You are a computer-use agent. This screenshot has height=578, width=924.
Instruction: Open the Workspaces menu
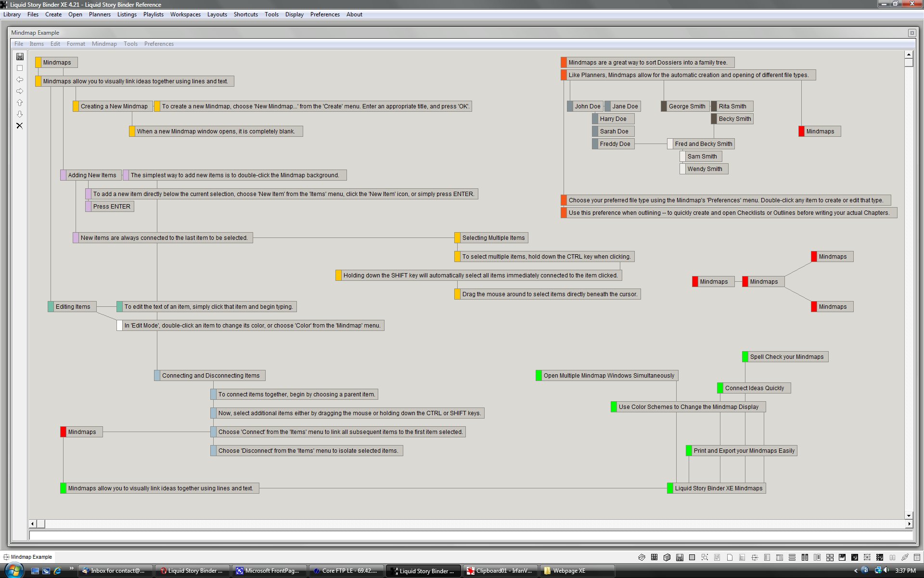point(185,14)
